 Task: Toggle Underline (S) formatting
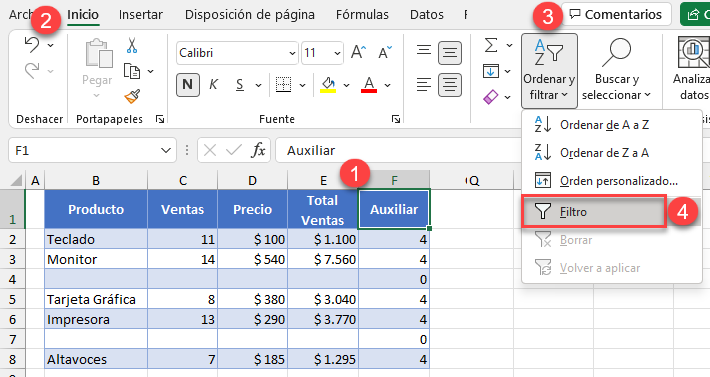240,85
